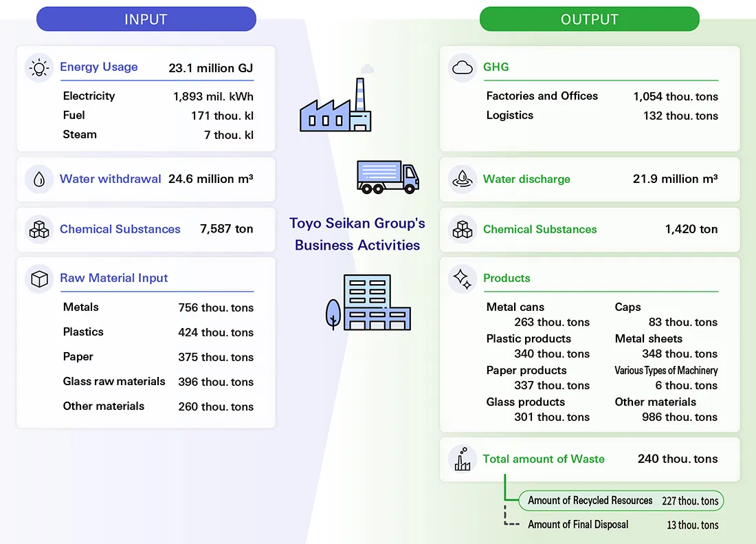The width and height of the screenshot is (756, 544).
Task: Click the office building with tree illustration
Action: click(368, 303)
